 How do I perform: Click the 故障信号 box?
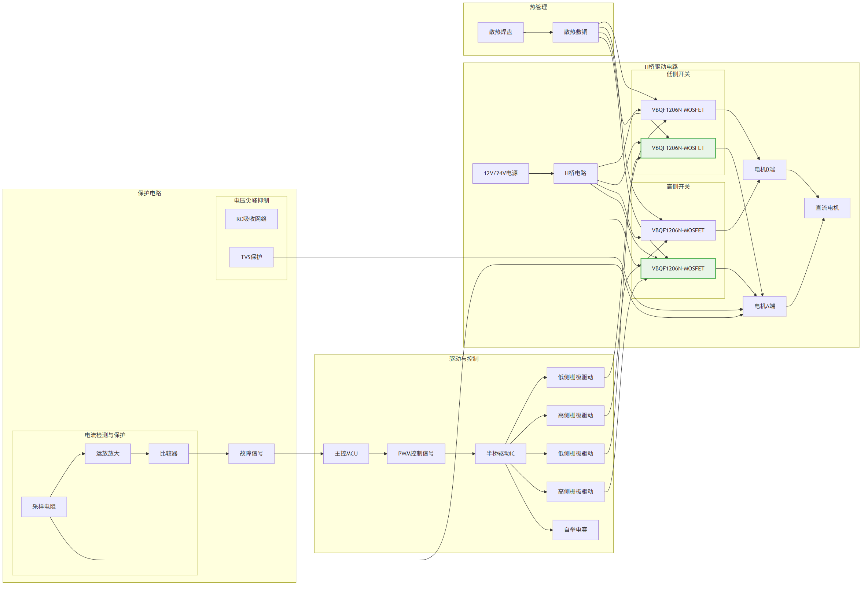(251, 454)
